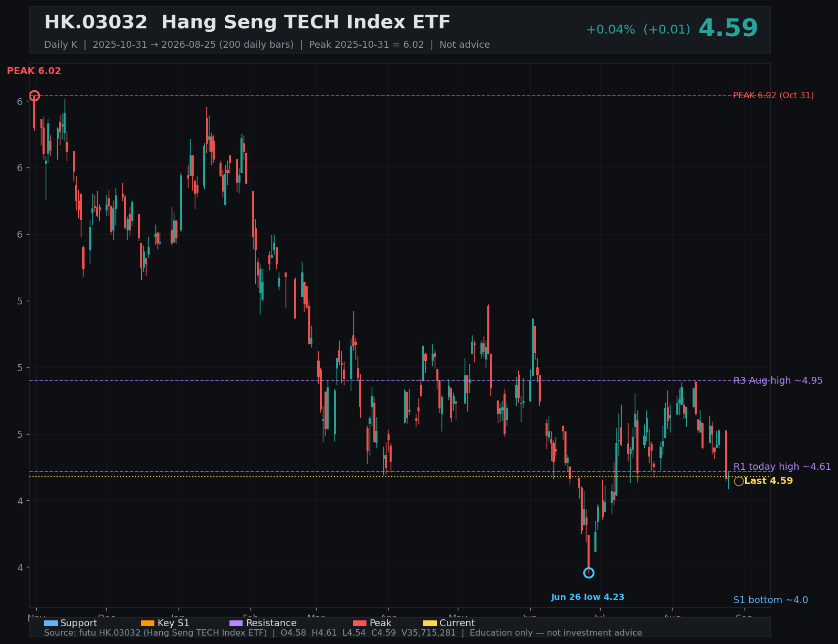Click the large 4.59 price in the header

pos(728,28)
